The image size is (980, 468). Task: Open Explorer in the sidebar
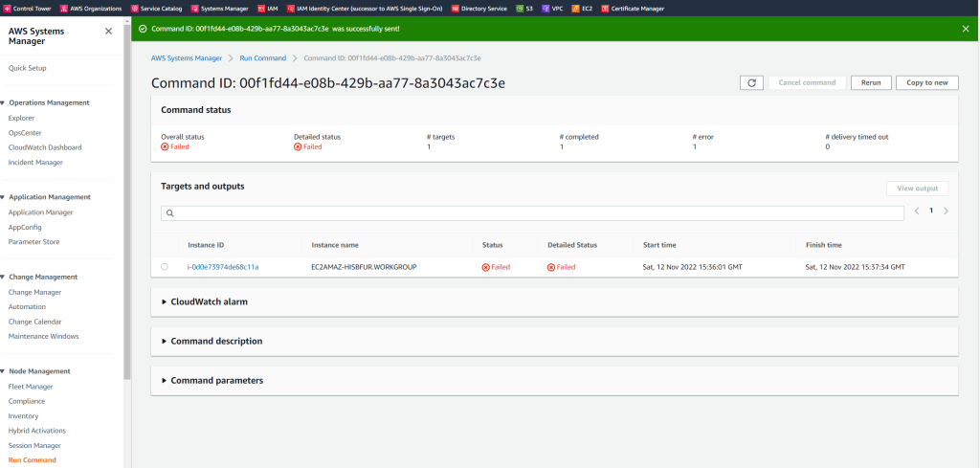click(x=21, y=118)
